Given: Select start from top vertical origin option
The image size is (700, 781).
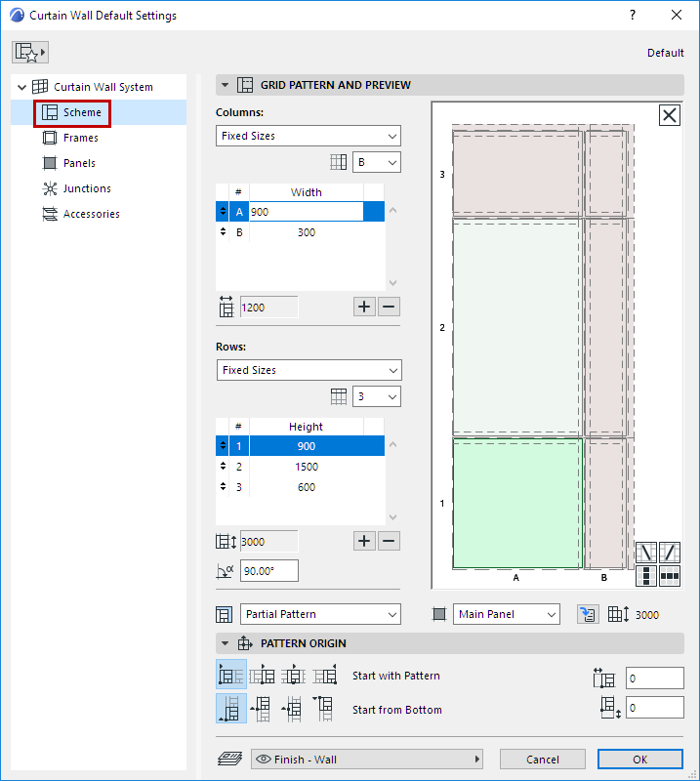Looking at the screenshot, I should [x=325, y=709].
